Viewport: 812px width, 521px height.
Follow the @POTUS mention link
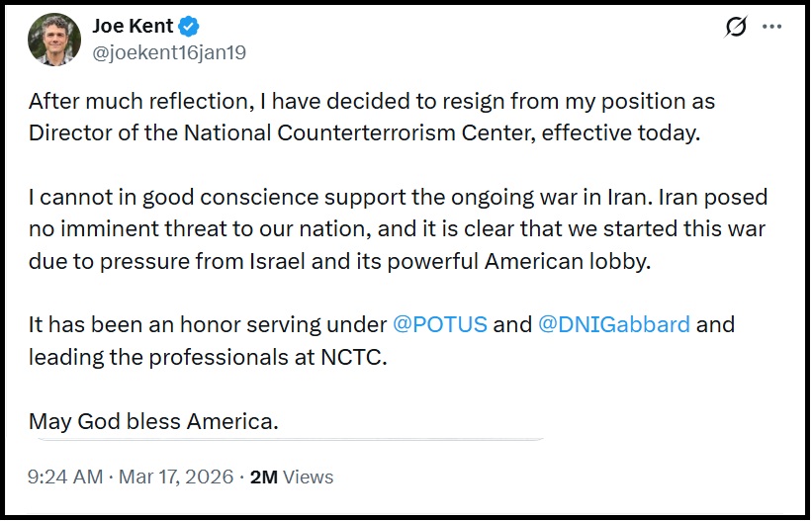[440, 324]
